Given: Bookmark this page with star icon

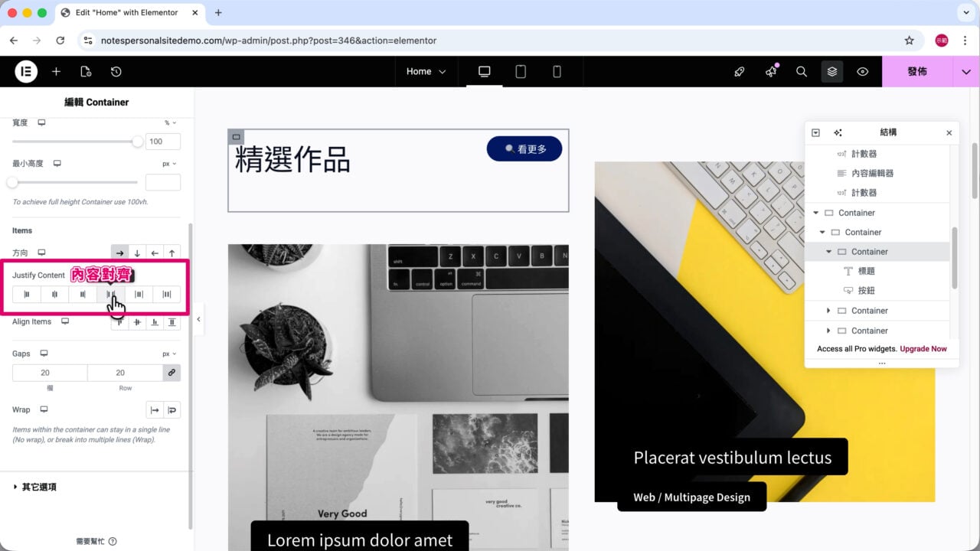Looking at the screenshot, I should coord(910,41).
